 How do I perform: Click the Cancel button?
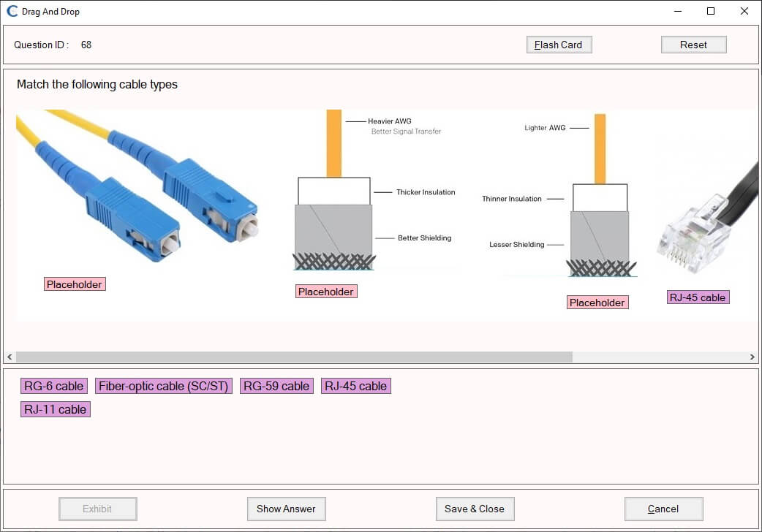[663, 509]
